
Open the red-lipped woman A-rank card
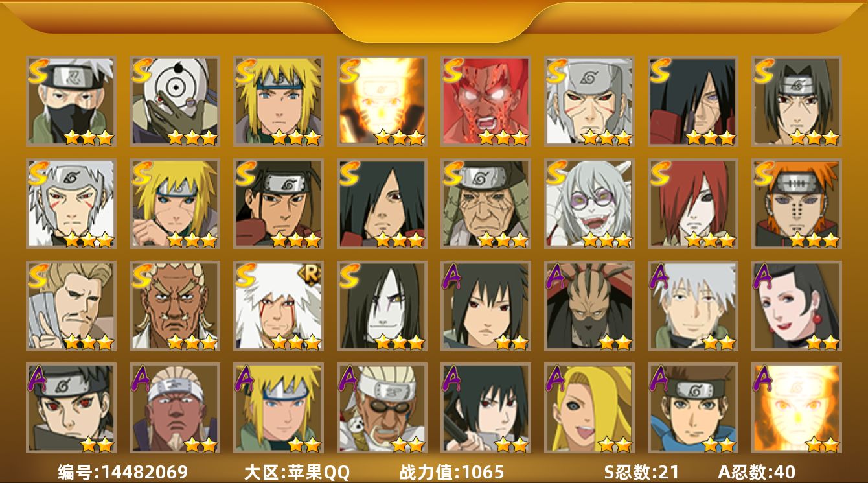coord(796,305)
